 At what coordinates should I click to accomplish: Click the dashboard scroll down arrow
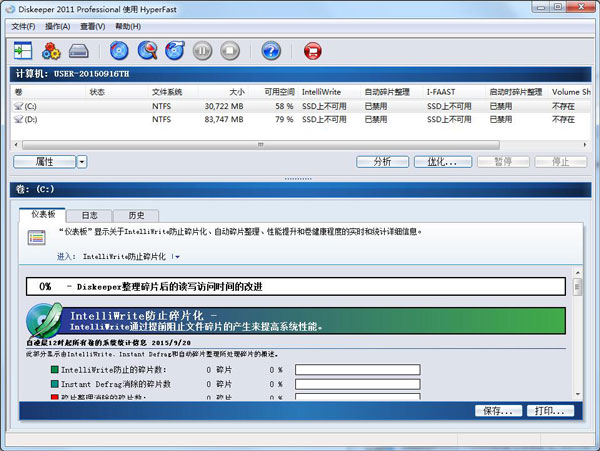pos(577,394)
